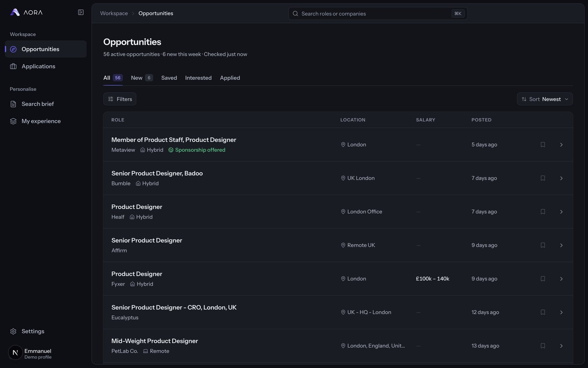Click the sort arrows icon
This screenshot has height=368, width=588.
(524, 99)
